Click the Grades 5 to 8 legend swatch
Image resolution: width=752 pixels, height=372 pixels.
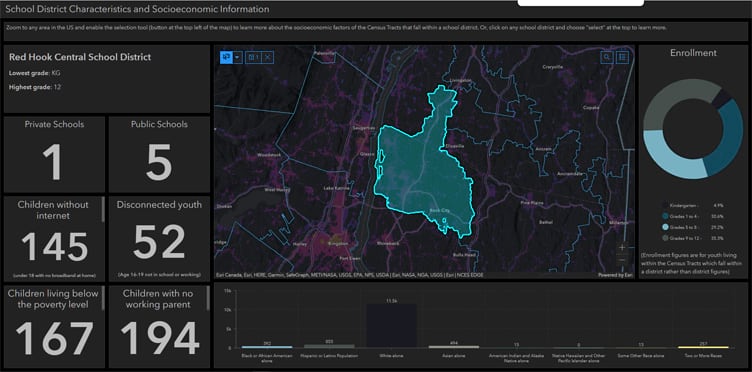665,227
